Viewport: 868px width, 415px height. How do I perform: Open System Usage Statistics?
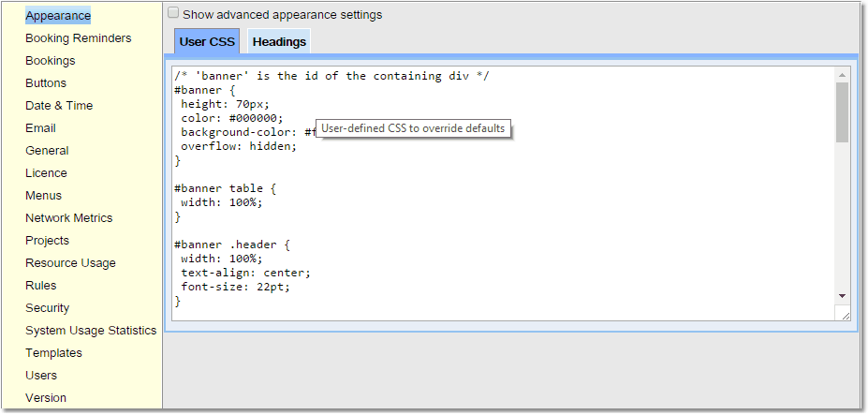(91, 331)
